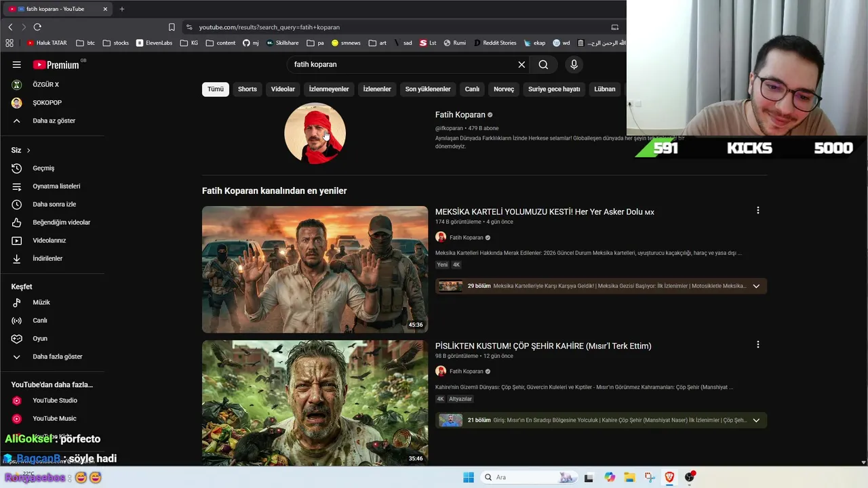The width and height of the screenshot is (868, 488).
Task: Collapse subscriptions with Daha az göster
Action: tap(52, 121)
